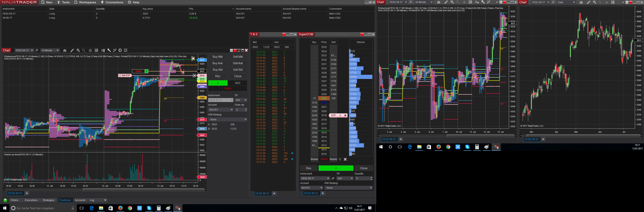Toggle Chart Trader in 15 Minute chart toolbar
The image size is (644, 212).
click(103, 50)
